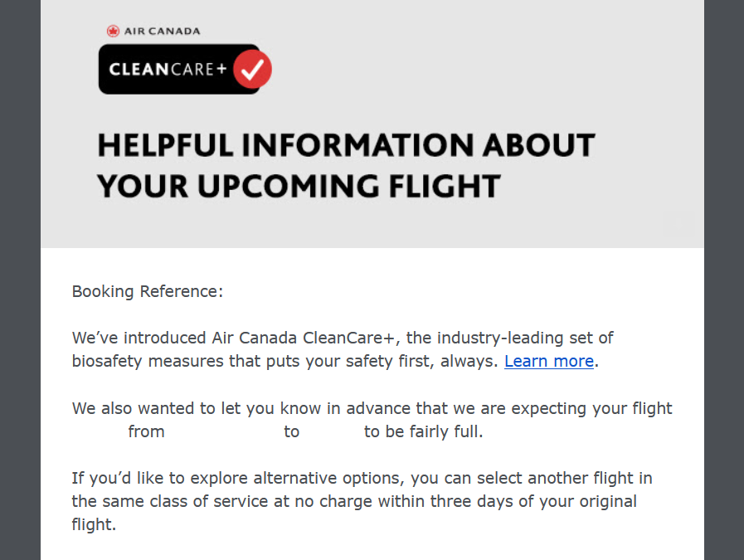Viewport: 744px width, 560px height.
Task: Click the same class of service text line
Action: click(x=354, y=501)
